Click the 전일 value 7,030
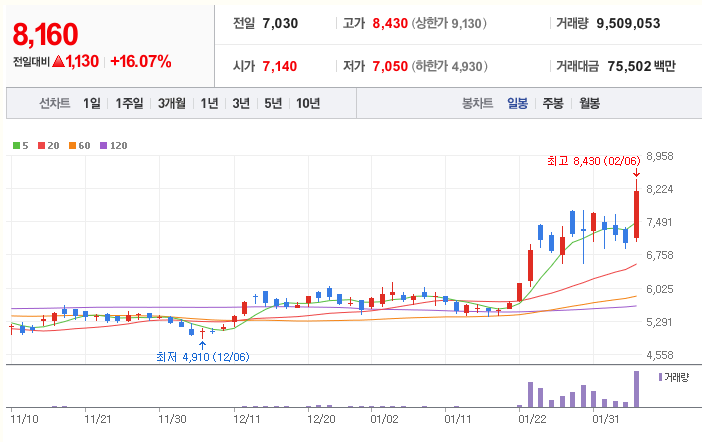Screen dimensions: 702x442 pos(280,23)
